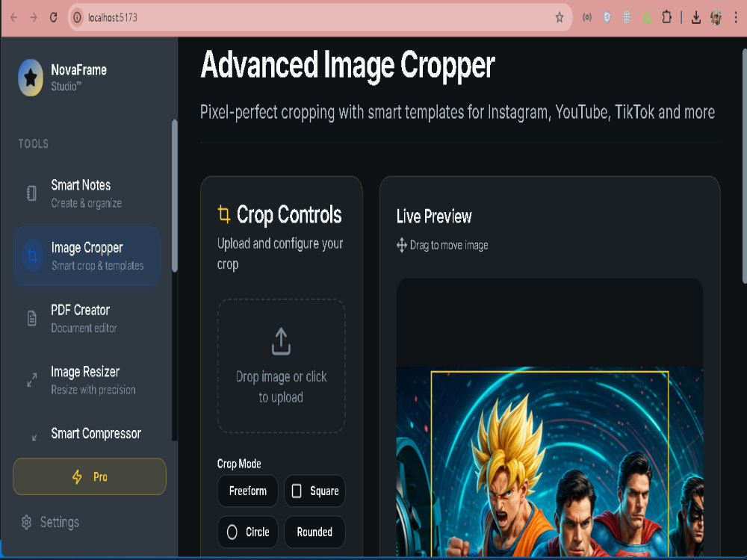Click the NovaFrame star logo
Viewport: 747px width, 560px height.
[31, 77]
